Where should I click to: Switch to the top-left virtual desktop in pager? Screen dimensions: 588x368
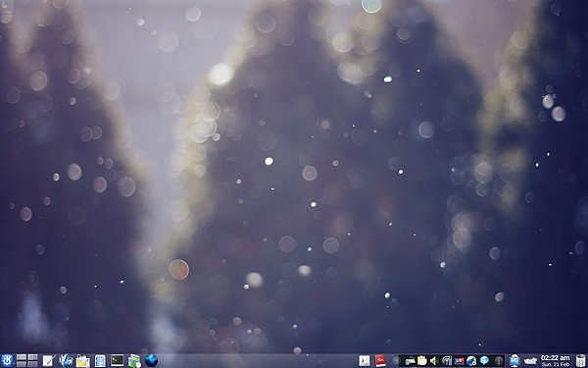click(22, 357)
